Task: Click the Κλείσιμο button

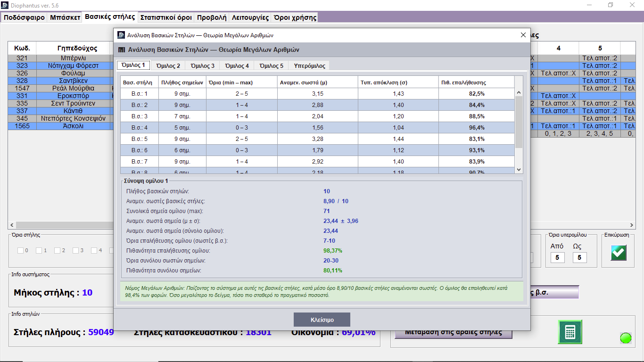Action: point(322,320)
